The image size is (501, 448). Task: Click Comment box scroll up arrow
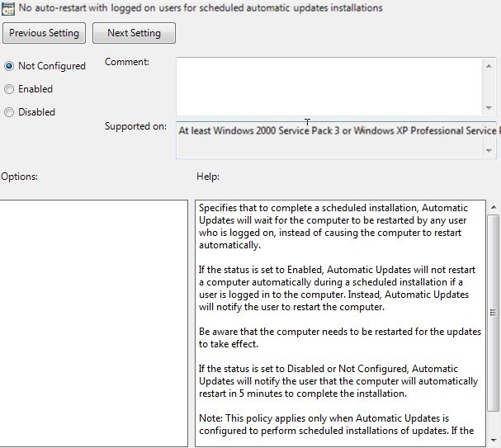pos(489,66)
